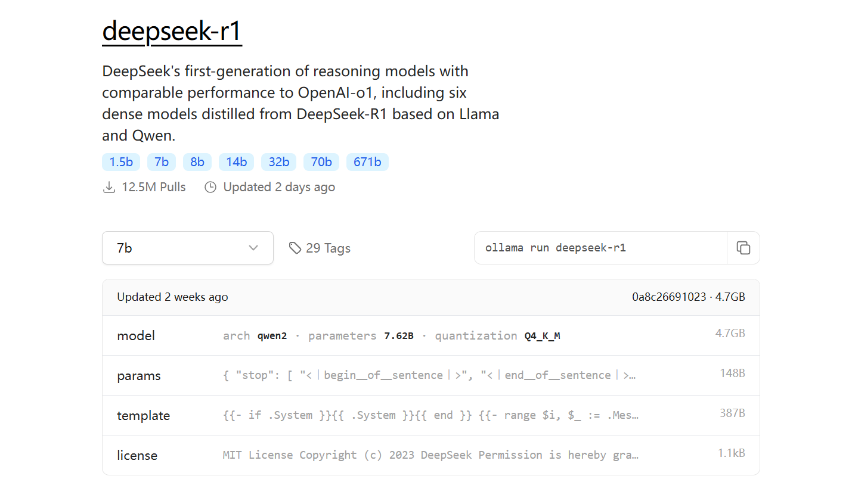852x504 pixels.
Task: Click the chevron on the size selector
Action: (253, 248)
